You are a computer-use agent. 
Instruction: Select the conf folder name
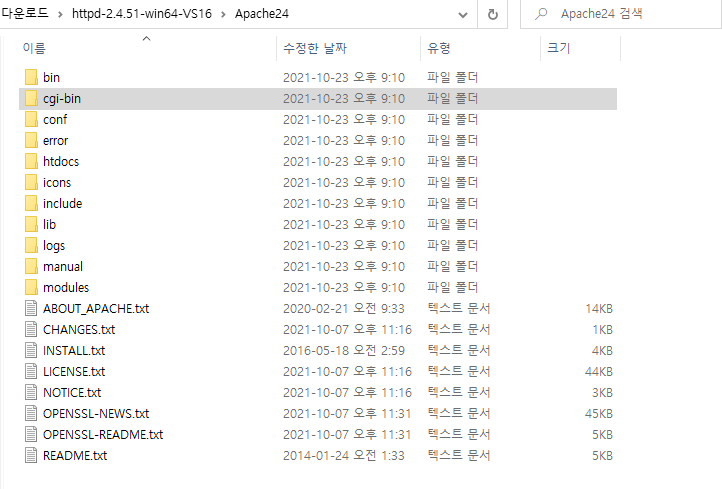55,119
